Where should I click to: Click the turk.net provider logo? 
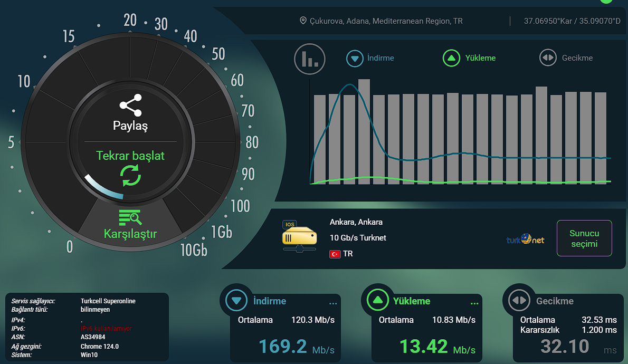coord(525,240)
